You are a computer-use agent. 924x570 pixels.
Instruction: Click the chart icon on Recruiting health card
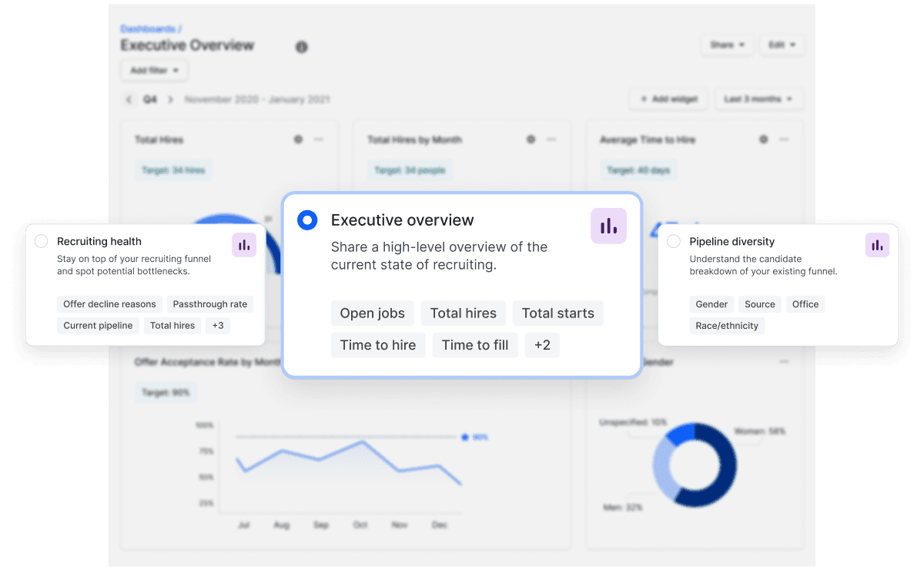point(244,245)
